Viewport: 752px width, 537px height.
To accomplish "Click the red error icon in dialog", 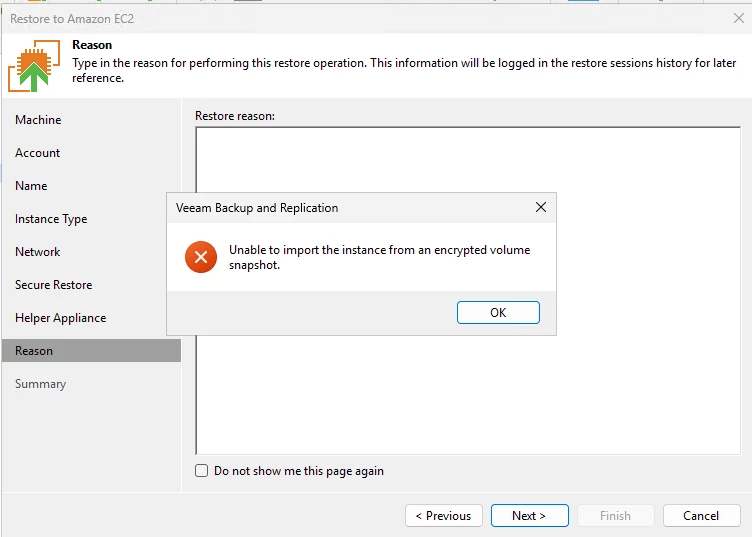I will click(201, 257).
